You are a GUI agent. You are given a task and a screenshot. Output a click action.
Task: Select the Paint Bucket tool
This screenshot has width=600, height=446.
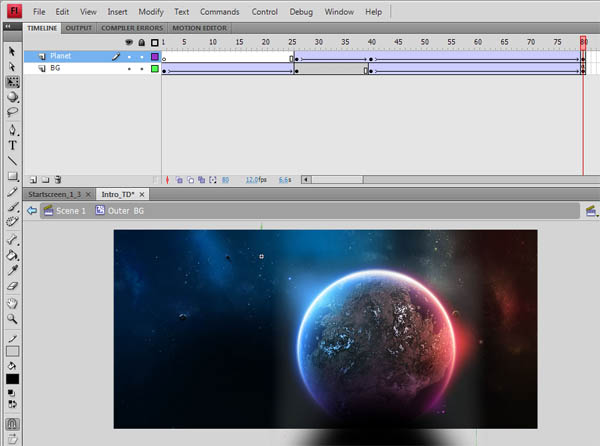12,255
